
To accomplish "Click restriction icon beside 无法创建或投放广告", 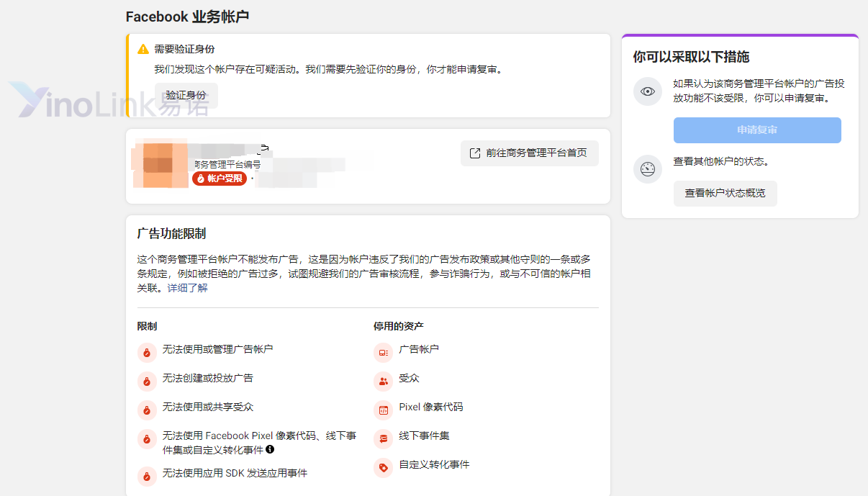I will [x=147, y=382].
